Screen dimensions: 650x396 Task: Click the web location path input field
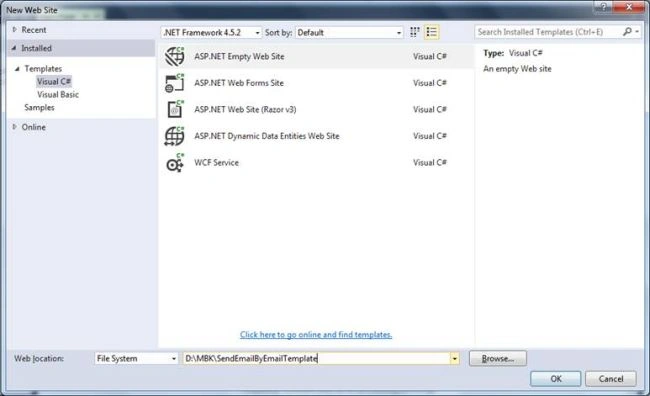point(316,358)
